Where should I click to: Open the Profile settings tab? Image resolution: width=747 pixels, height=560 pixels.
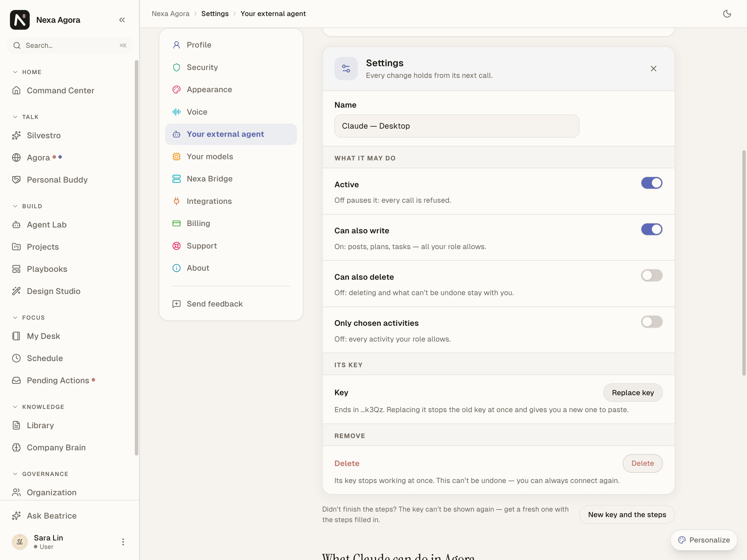click(x=231, y=45)
